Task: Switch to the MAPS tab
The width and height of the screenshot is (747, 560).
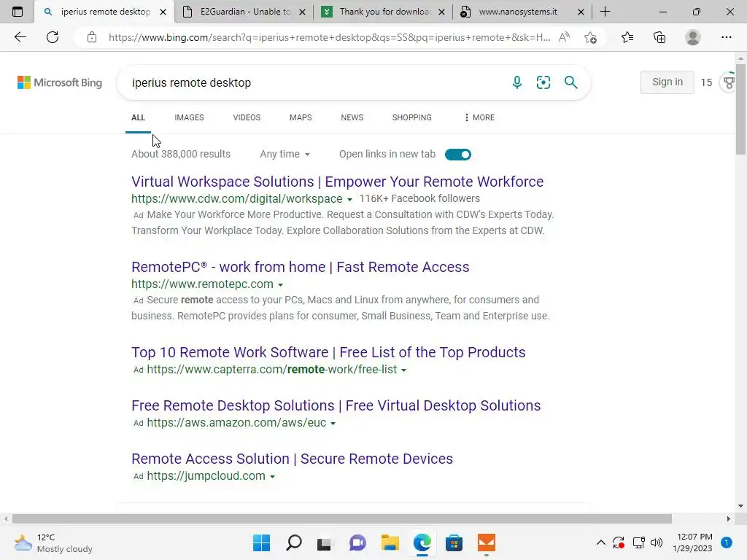Action: [301, 117]
